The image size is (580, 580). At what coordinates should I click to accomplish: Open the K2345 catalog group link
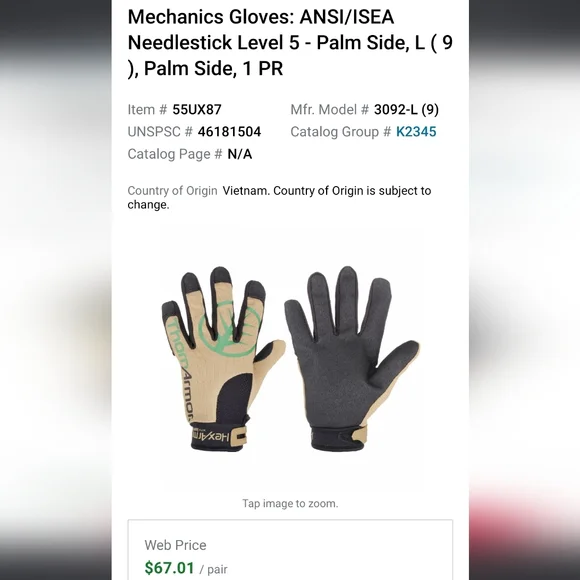click(x=416, y=132)
